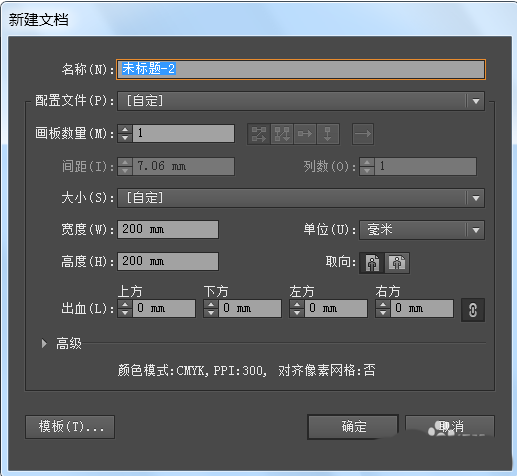Decrease artboard count with down arrow
Viewport: 517px width, 476px height.
(125, 138)
